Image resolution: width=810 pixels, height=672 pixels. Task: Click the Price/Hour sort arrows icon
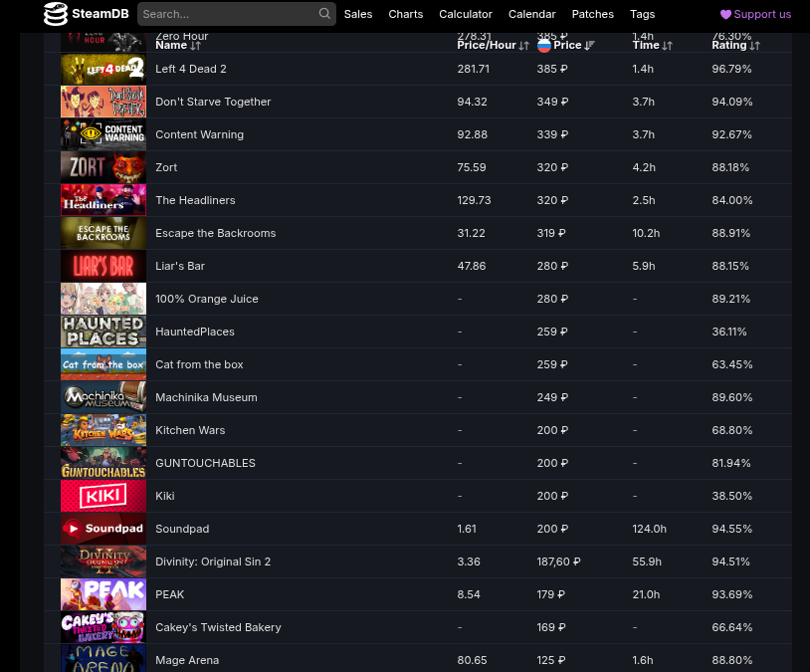click(x=523, y=46)
